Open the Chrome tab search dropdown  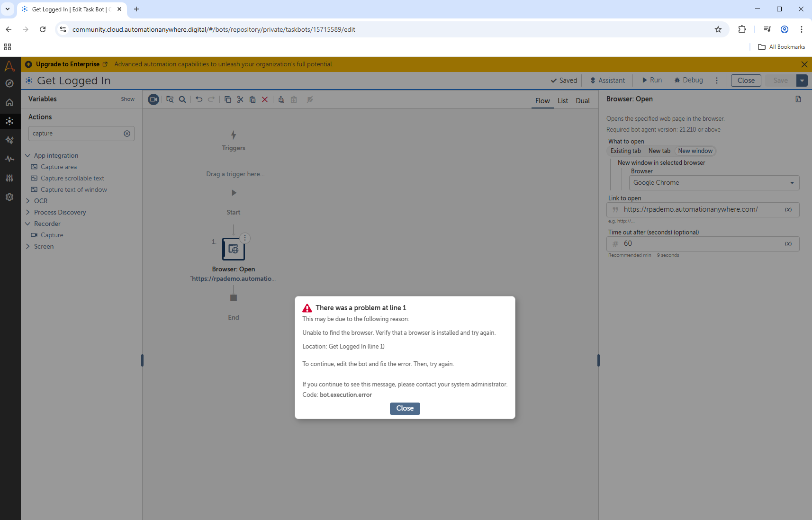[x=8, y=9]
